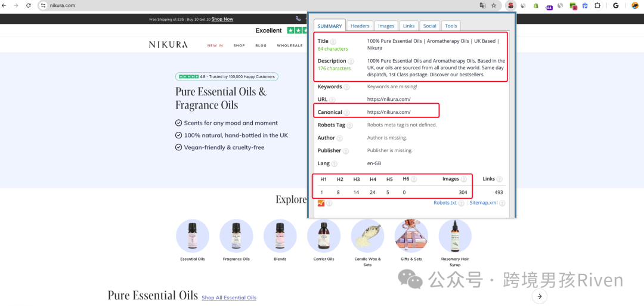Switch to the Headers tab
This screenshot has width=644, height=306.
click(360, 26)
